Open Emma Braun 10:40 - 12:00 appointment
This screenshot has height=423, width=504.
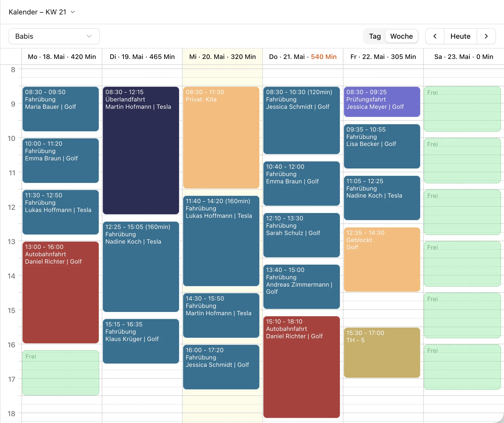[301, 184]
